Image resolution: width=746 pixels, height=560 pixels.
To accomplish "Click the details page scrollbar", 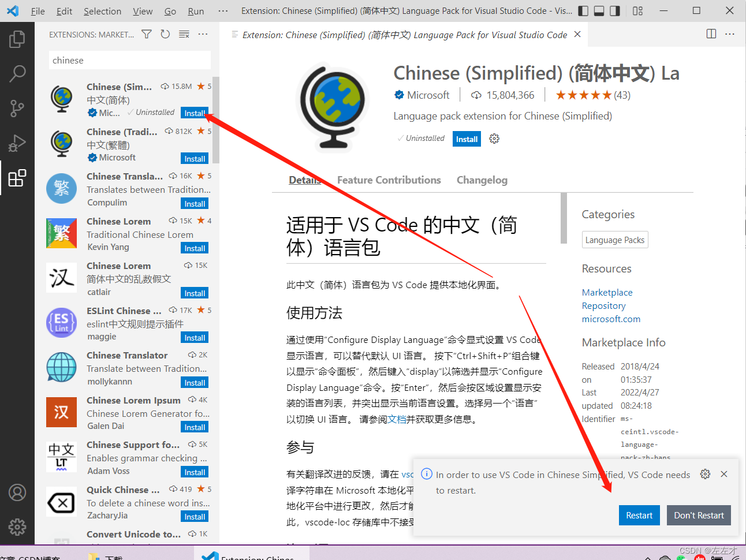I will click(564, 218).
